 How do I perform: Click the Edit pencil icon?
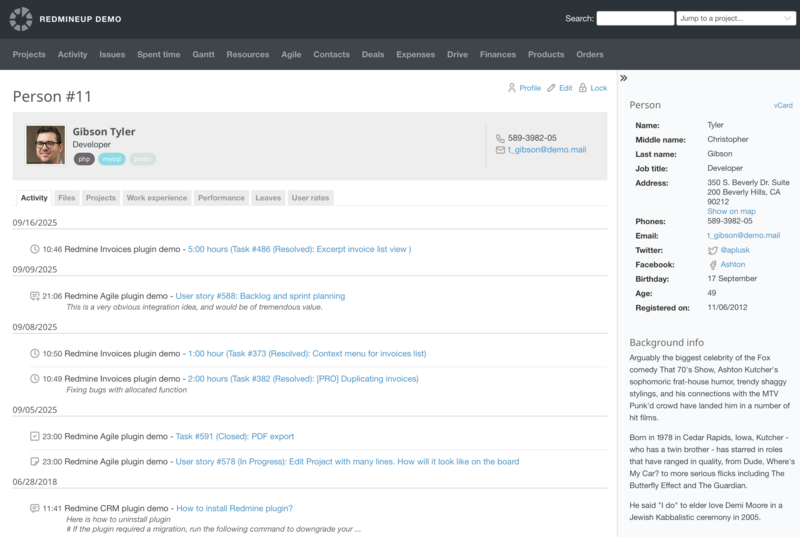tap(551, 88)
